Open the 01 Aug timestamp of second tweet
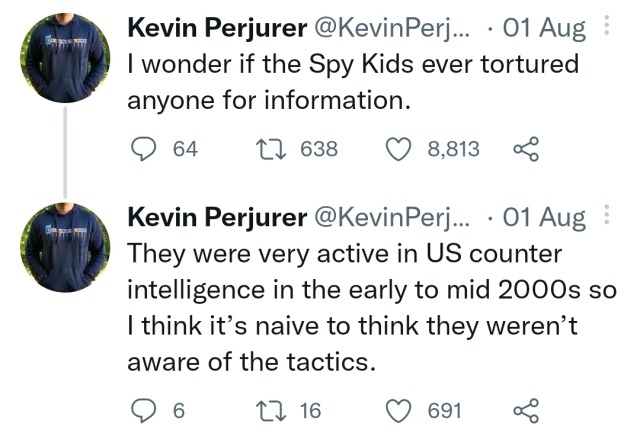Viewport: 640px width, 430px height. 548,218
